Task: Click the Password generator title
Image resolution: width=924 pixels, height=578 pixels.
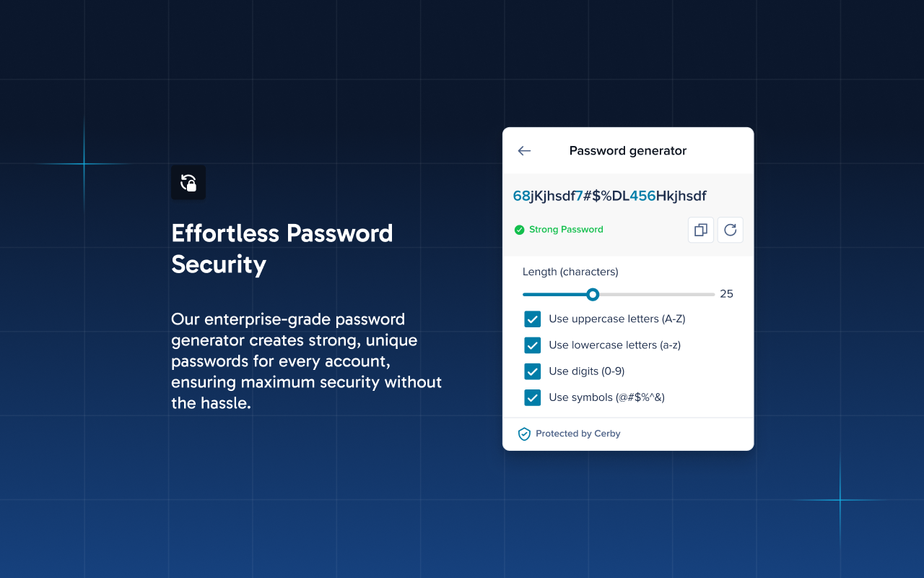Action: point(628,151)
